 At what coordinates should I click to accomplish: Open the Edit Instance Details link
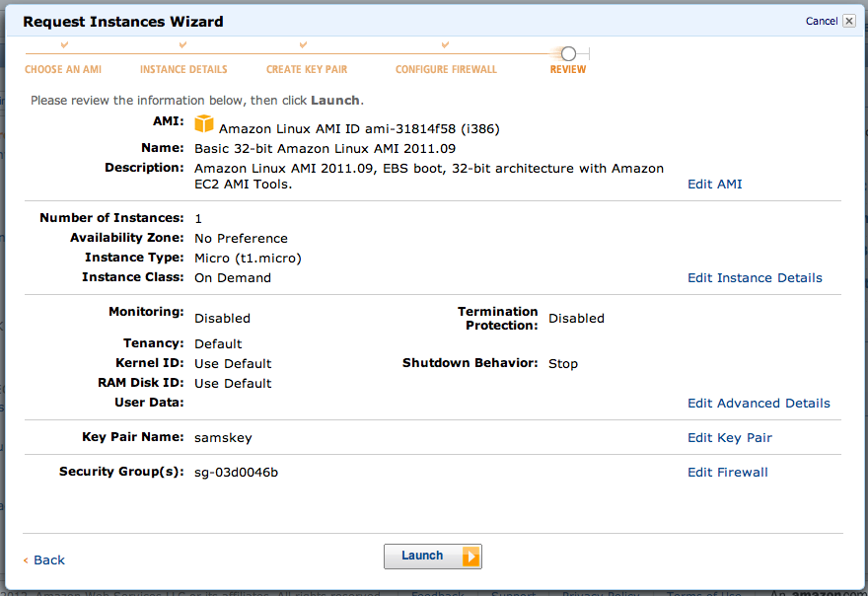point(755,277)
